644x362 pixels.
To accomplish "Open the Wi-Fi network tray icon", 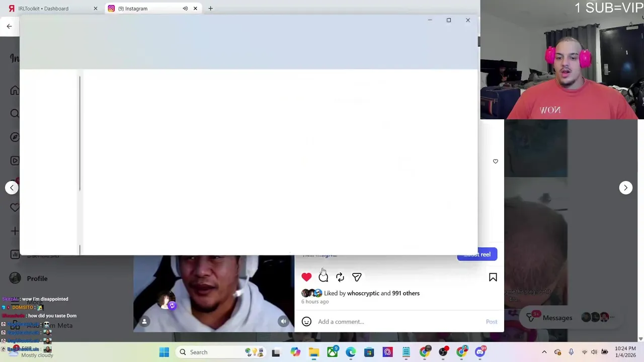I will pos(584,352).
